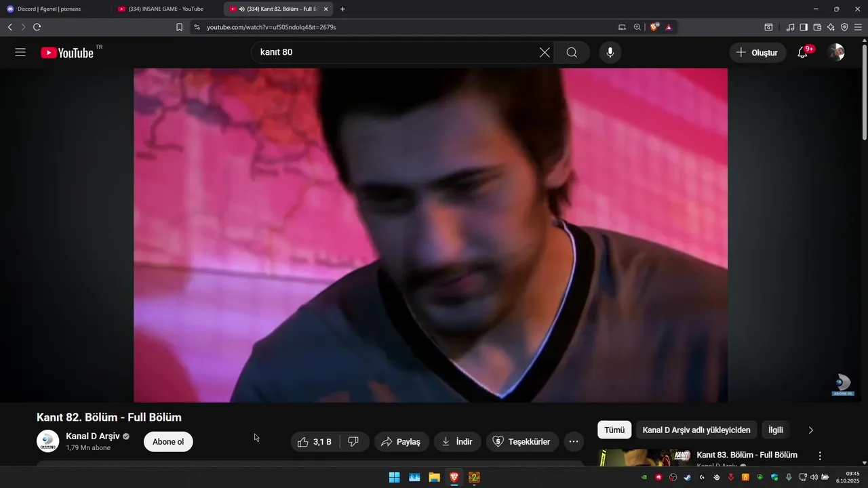Go back in browser history
This screenshot has height=488, width=868.
coord(9,27)
